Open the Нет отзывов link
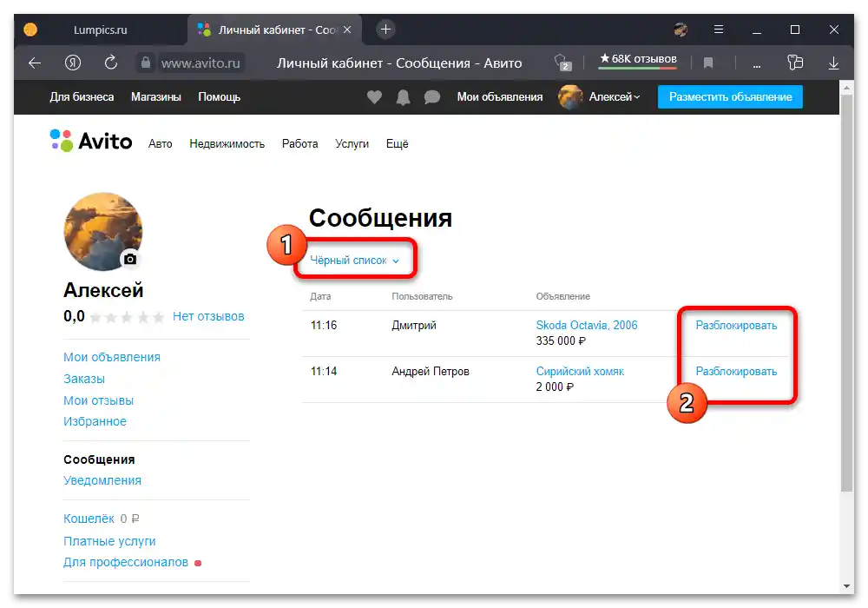 (208, 316)
